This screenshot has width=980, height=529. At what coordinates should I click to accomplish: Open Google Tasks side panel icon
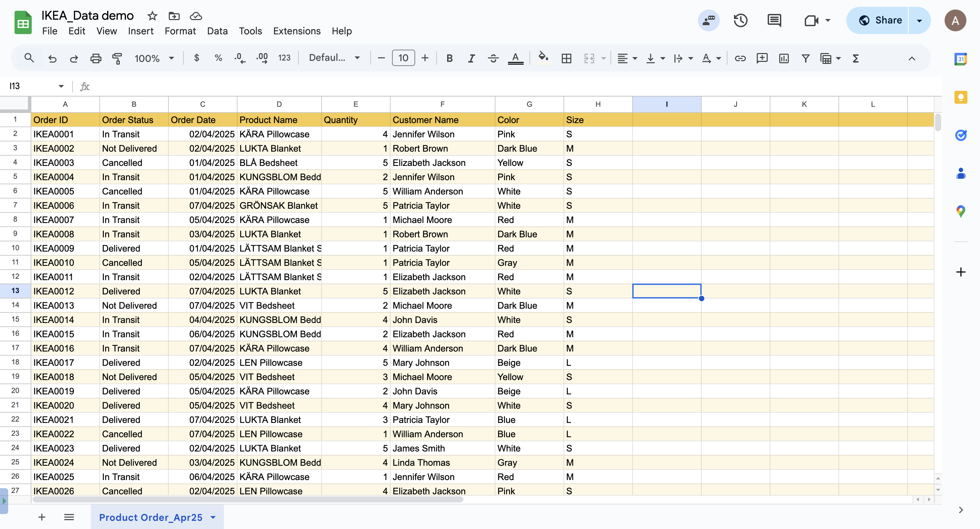click(x=961, y=135)
